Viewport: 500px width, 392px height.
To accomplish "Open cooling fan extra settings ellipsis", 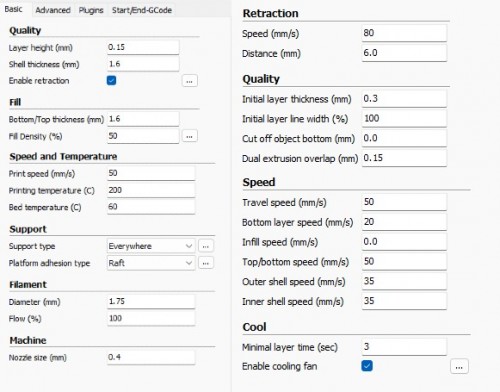I will (x=459, y=366).
